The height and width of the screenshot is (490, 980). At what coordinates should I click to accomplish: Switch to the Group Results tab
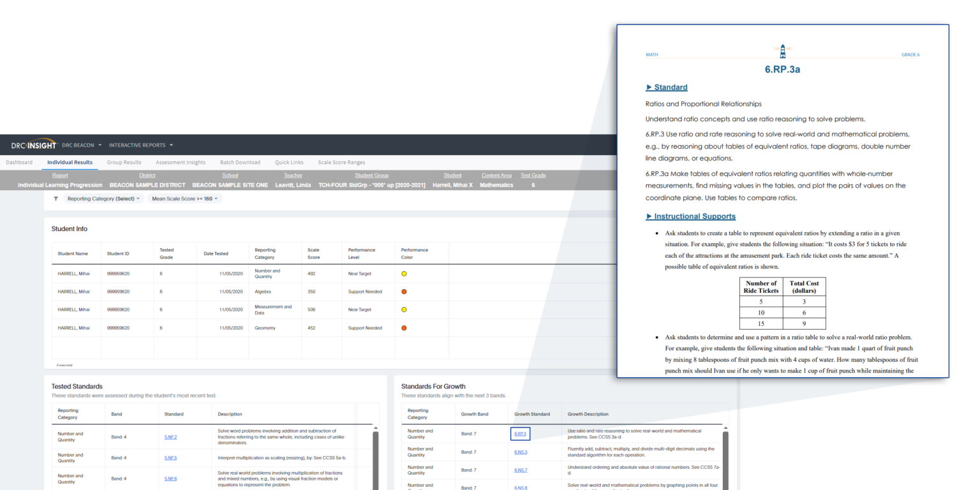coord(124,162)
